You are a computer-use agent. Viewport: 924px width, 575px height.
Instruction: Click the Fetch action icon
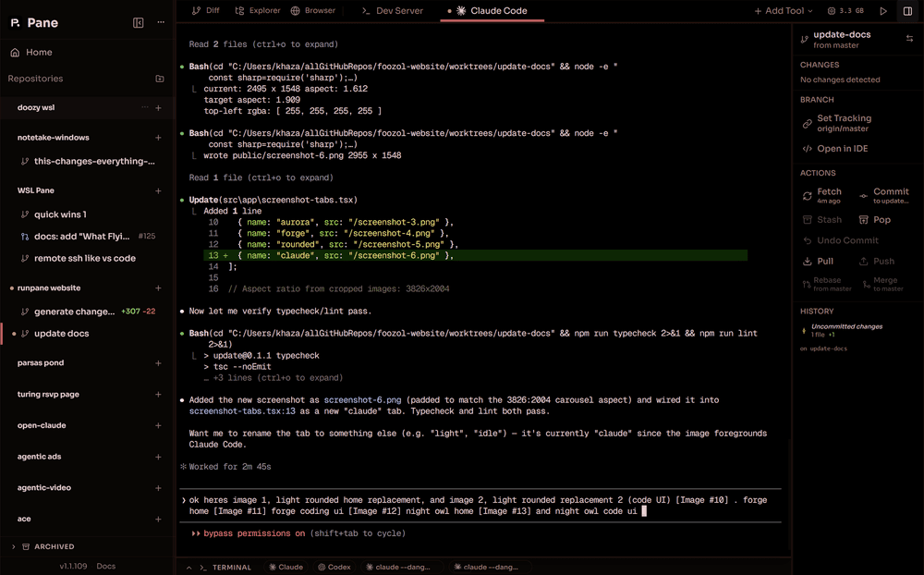(808, 195)
